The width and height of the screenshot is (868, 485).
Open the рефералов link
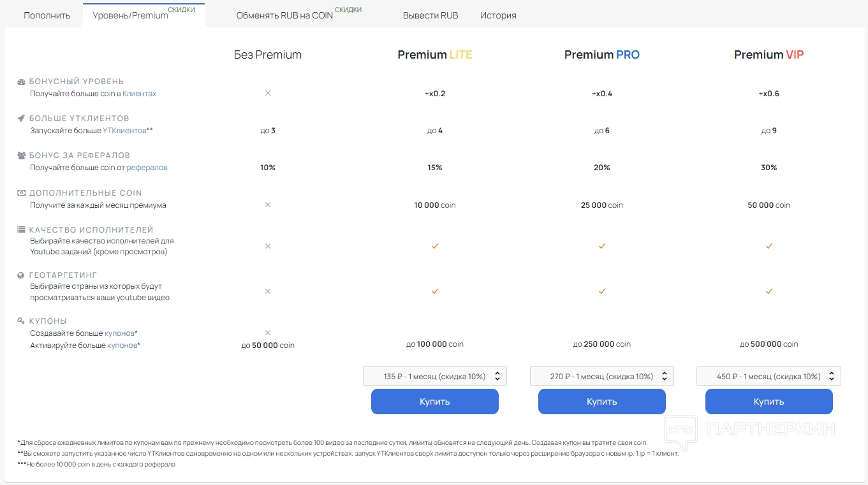(x=147, y=168)
